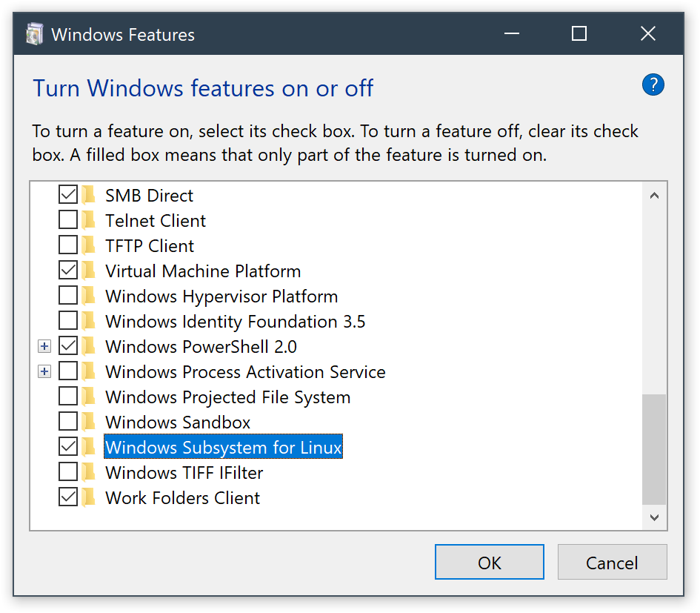Select the Windows TIFF IFilter entry
The image size is (700, 613).
pyautogui.click(x=184, y=473)
